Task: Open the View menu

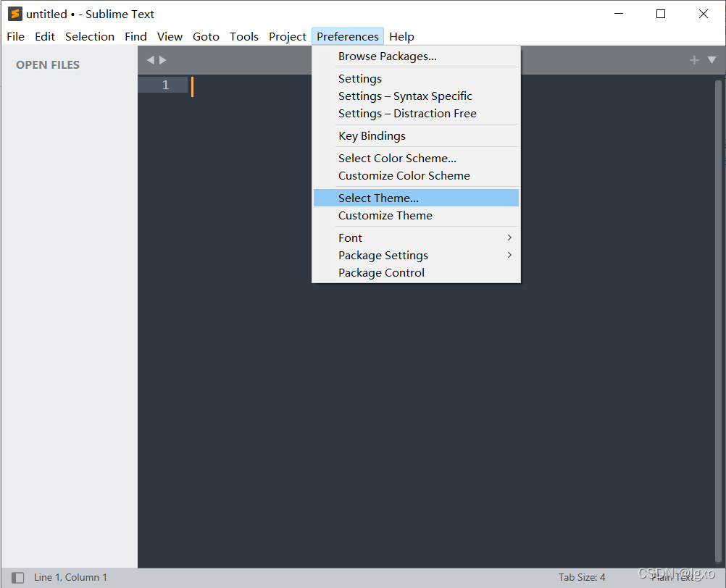Action: tap(170, 36)
